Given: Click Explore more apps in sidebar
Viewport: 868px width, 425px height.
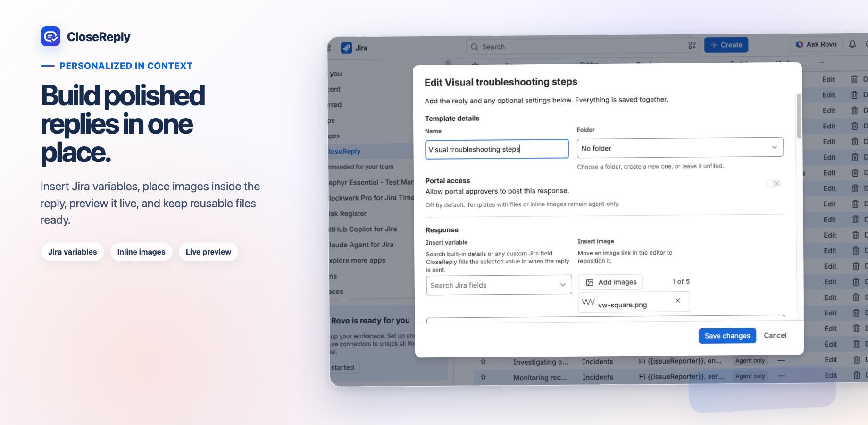Looking at the screenshot, I should [357, 260].
